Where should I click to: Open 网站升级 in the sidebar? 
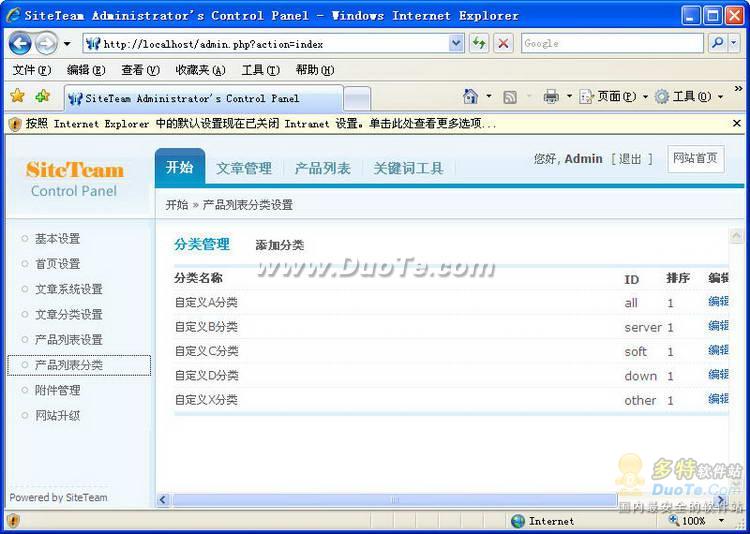click(57, 416)
